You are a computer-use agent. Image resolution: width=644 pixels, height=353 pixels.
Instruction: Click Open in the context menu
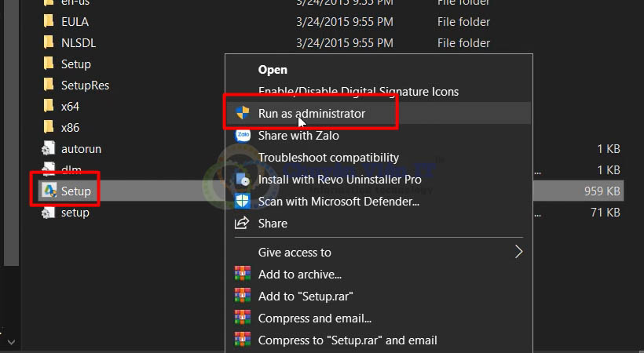pyautogui.click(x=273, y=70)
